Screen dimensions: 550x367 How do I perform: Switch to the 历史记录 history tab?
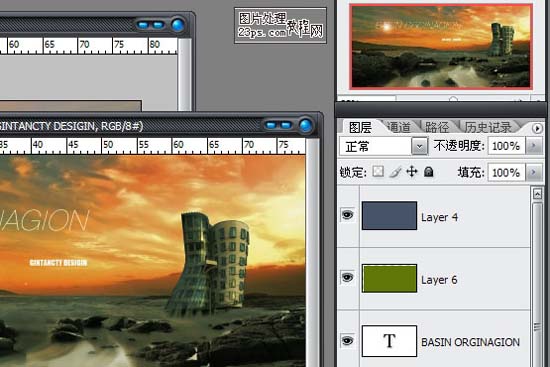(x=488, y=127)
